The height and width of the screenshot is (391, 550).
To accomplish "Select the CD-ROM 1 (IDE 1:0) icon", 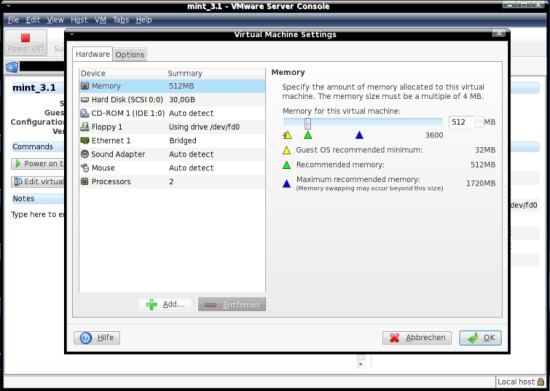I will (85, 113).
